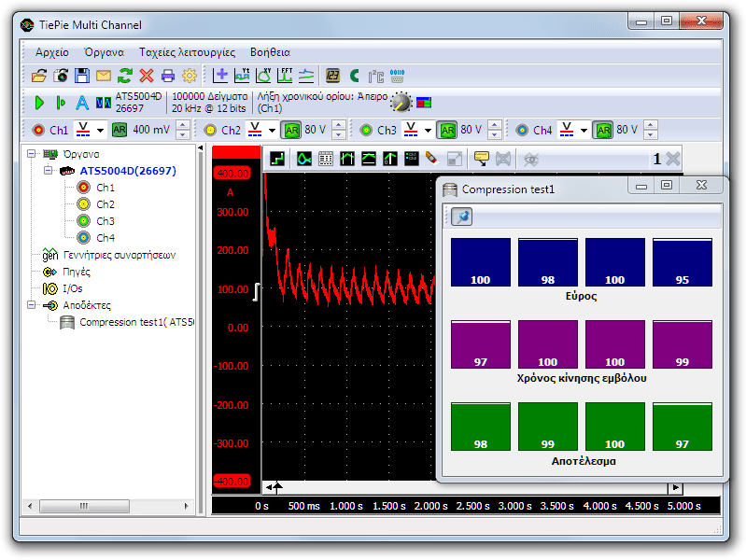This screenshot has height=560, width=746.
Task: Open Ch2 coupling dropdown arrow
Action: click(x=272, y=130)
